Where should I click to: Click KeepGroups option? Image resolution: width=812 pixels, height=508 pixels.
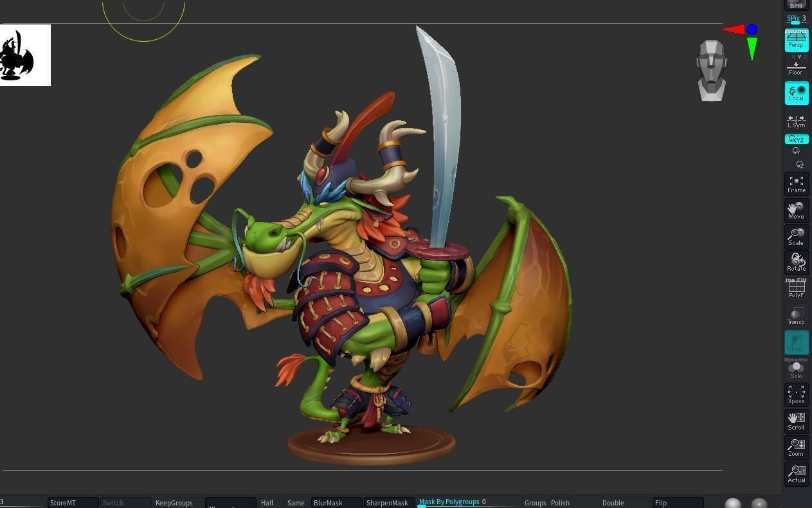pyautogui.click(x=174, y=503)
